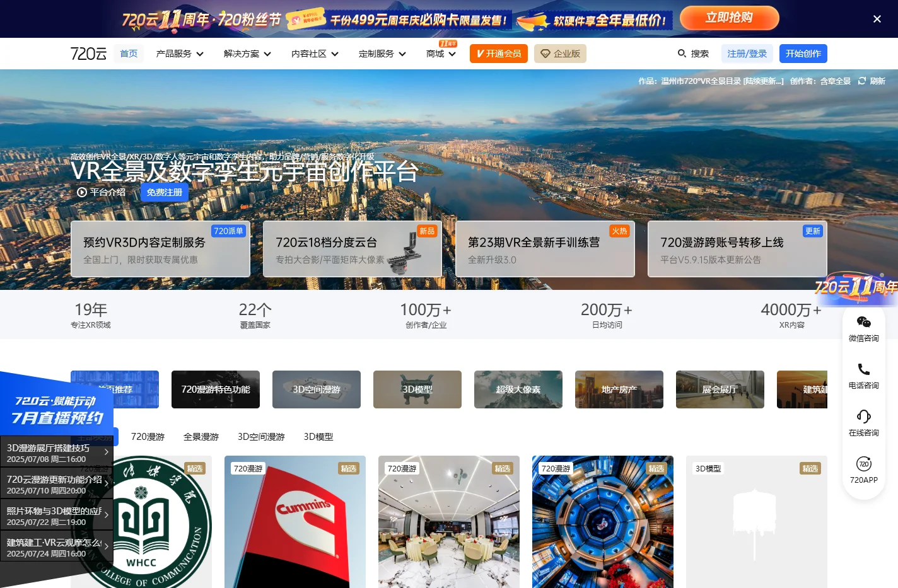
Task: Expand 解决方案 dropdown menu
Action: (247, 54)
